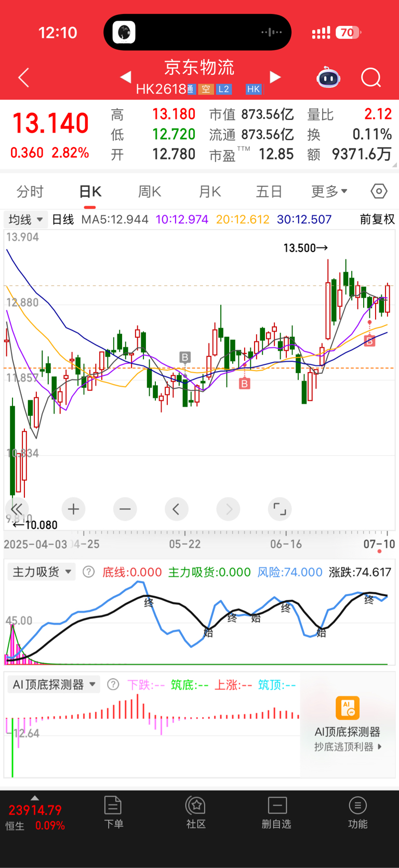Viewport: 399px width, 868px height.
Task: Tap 底线:0.000 indicator value
Action: [x=132, y=572]
